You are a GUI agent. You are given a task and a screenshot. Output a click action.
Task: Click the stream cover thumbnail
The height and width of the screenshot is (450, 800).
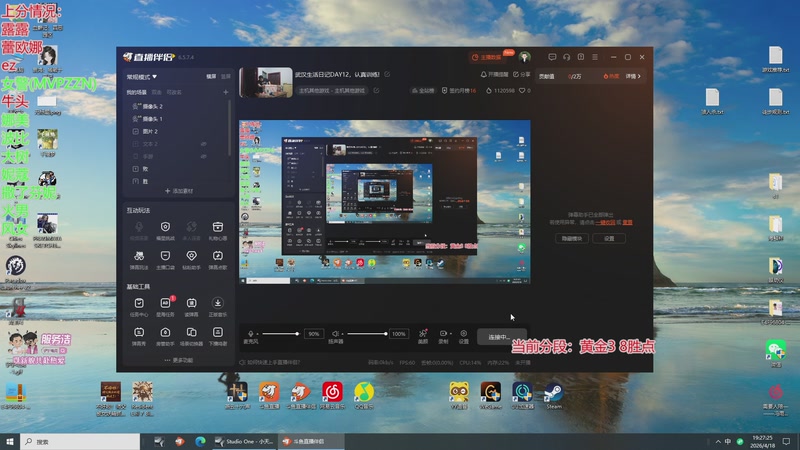266,82
